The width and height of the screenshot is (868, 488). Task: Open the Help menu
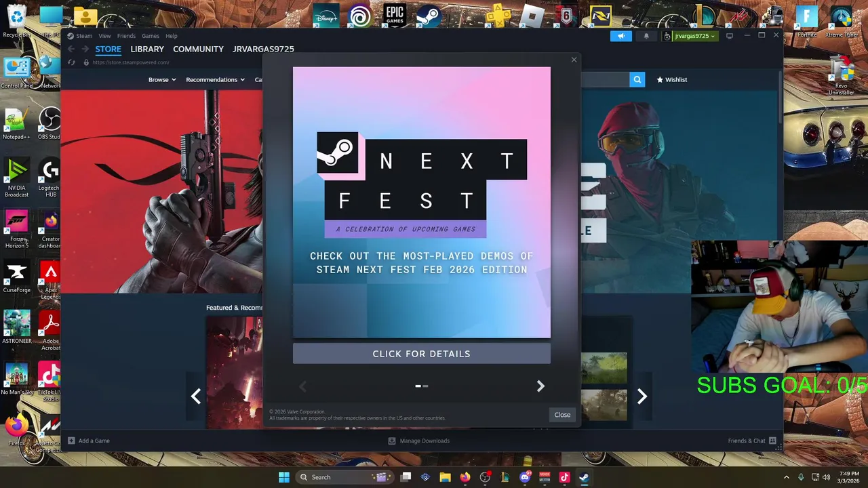click(x=172, y=36)
